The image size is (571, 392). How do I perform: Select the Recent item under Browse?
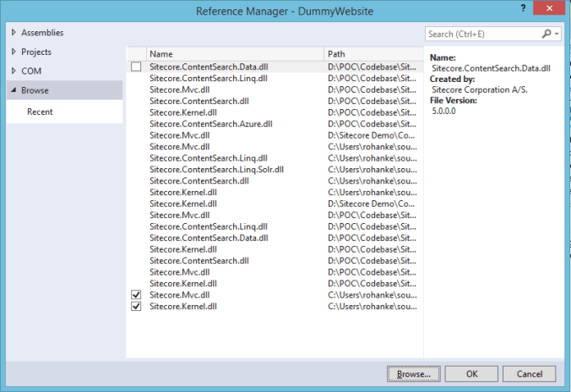pyautogui.click(x=39, y=112)
